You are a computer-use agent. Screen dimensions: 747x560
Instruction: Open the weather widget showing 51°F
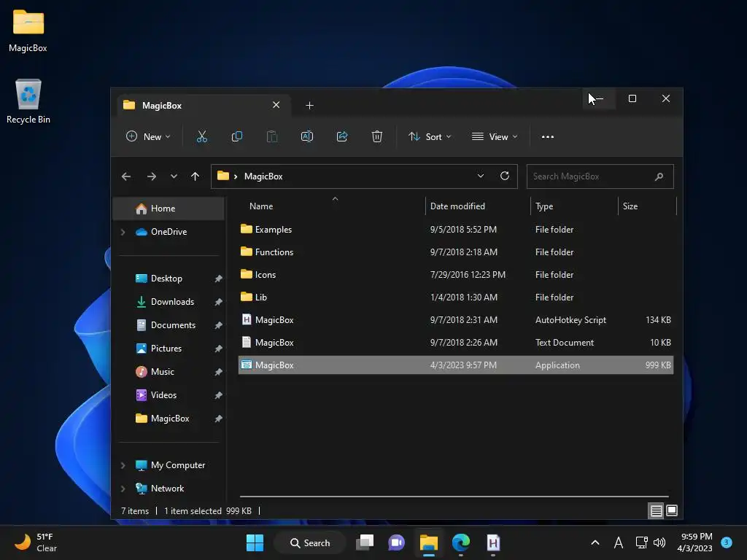(x=36, y=542)
